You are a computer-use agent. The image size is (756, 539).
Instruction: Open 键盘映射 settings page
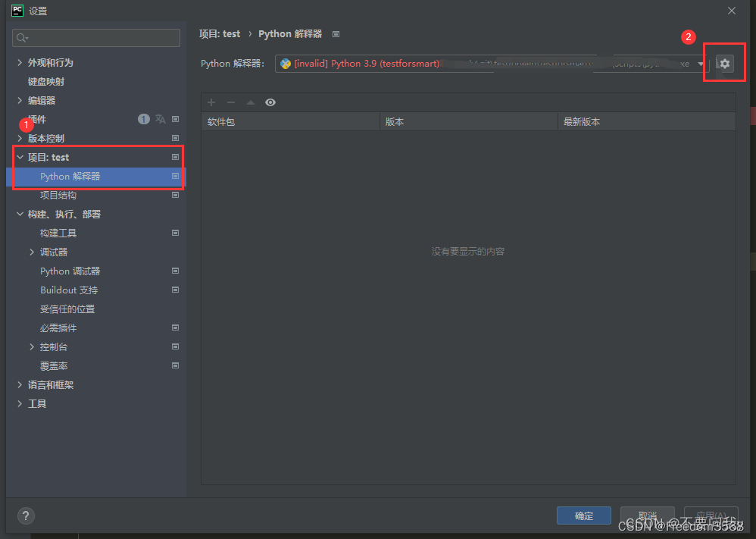click(45, 82)
